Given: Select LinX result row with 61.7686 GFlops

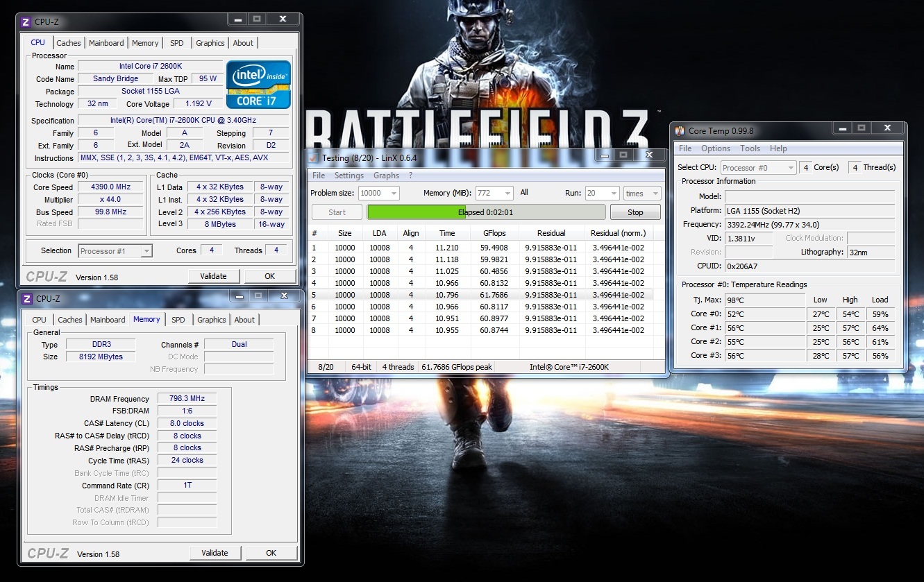Looking at the screenshot, I should pos(481,295).
